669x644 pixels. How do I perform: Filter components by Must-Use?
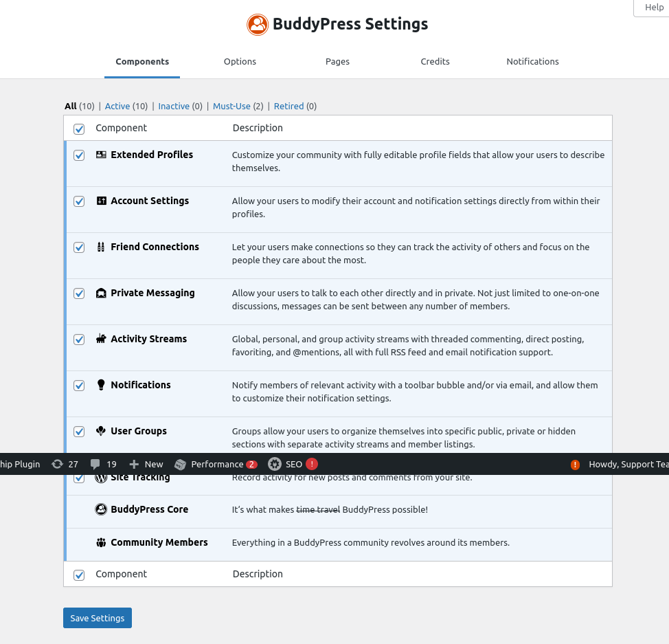pyautogui.click(x=231, y=106)
